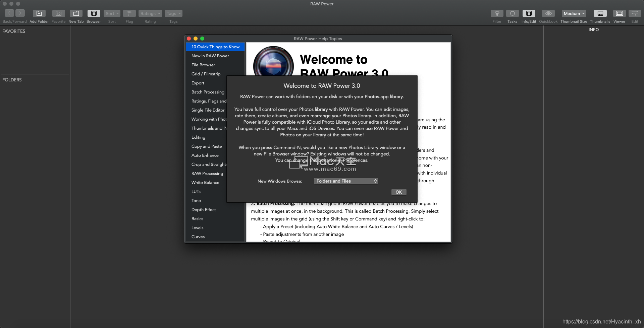Click the Flag toolbar icon

pyautogui.click(x=129, y=13)
